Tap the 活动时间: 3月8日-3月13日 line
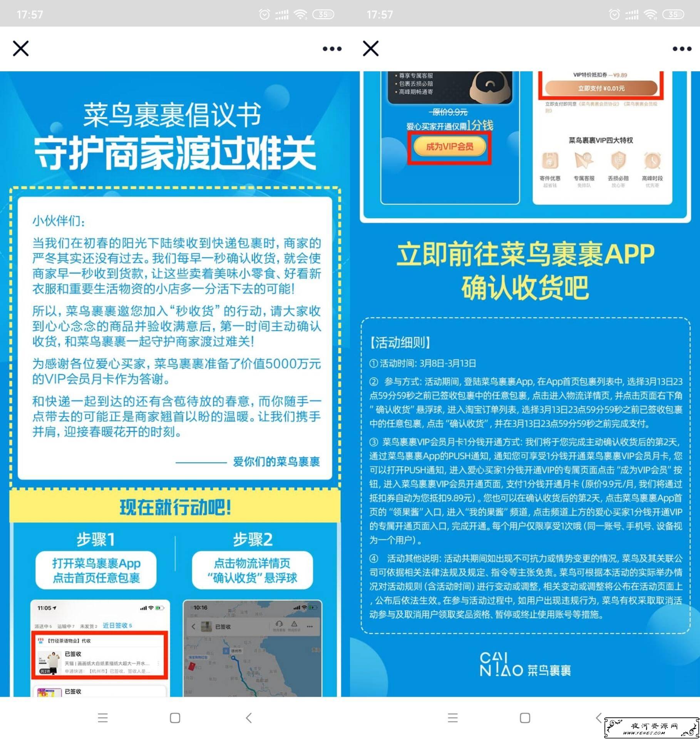The width and height of the screenshot is (700, 739). [423, 363]
